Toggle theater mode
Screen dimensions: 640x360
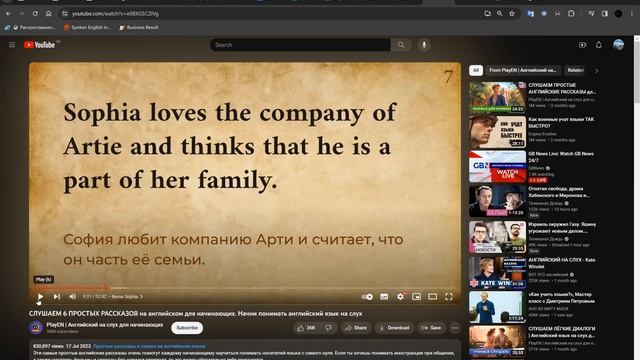[433, 297]
